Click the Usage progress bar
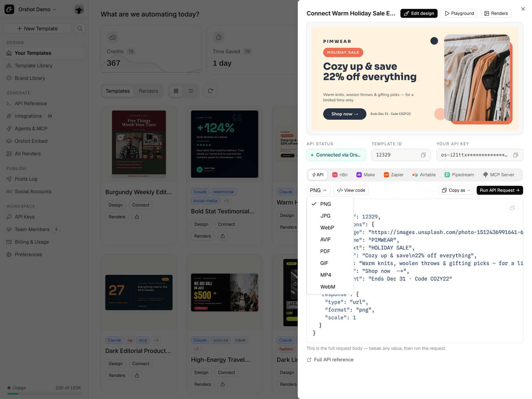This screenshot has height=399, width=532. click(44, 394)
